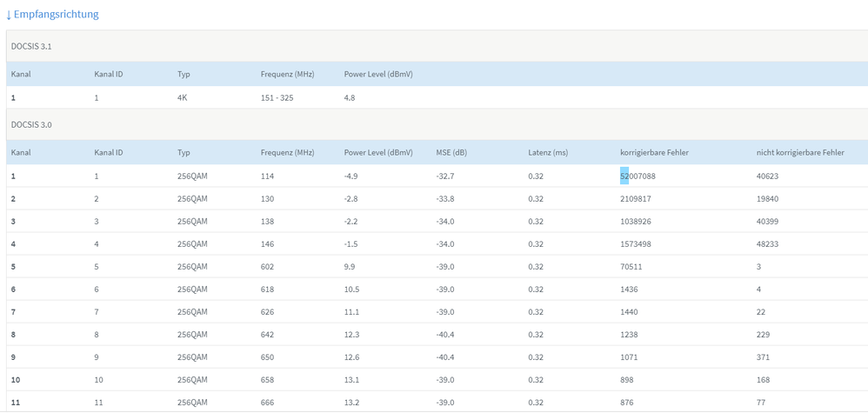Click the 4K type value
The image size is (868, 413).
tap(182, 98)
